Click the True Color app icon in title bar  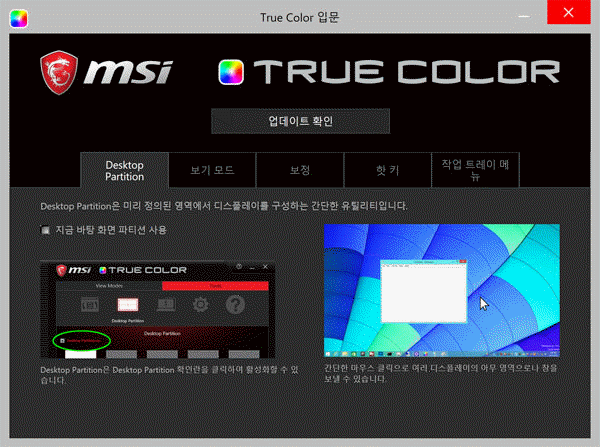tap(19, 19)
